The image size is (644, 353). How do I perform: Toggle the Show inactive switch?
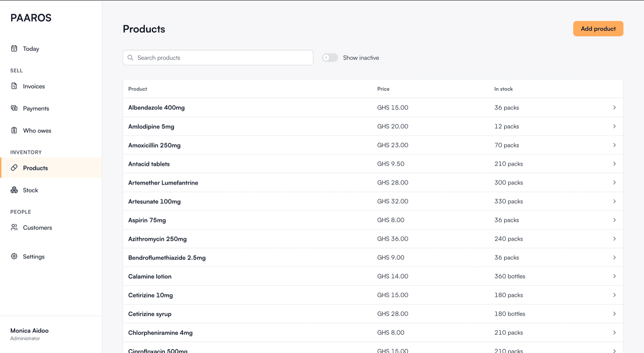[330, 58]
